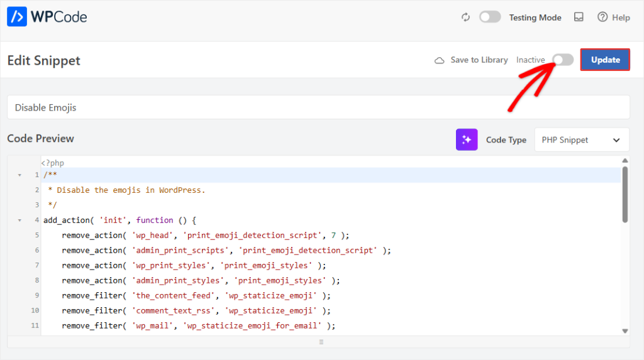Click the purple AI generate icon
This screenshot has width=644, height=360.
coord(467,139)
